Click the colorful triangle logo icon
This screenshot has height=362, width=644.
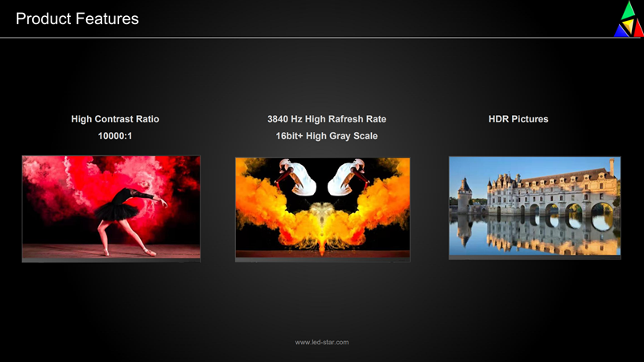click(629, 19)
